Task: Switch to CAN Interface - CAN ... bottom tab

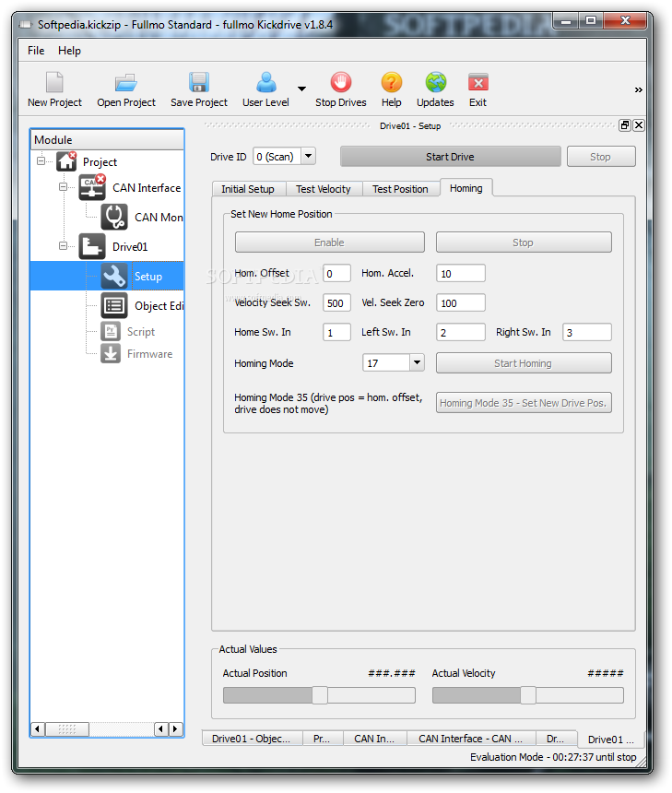Action: click(471, 739)
